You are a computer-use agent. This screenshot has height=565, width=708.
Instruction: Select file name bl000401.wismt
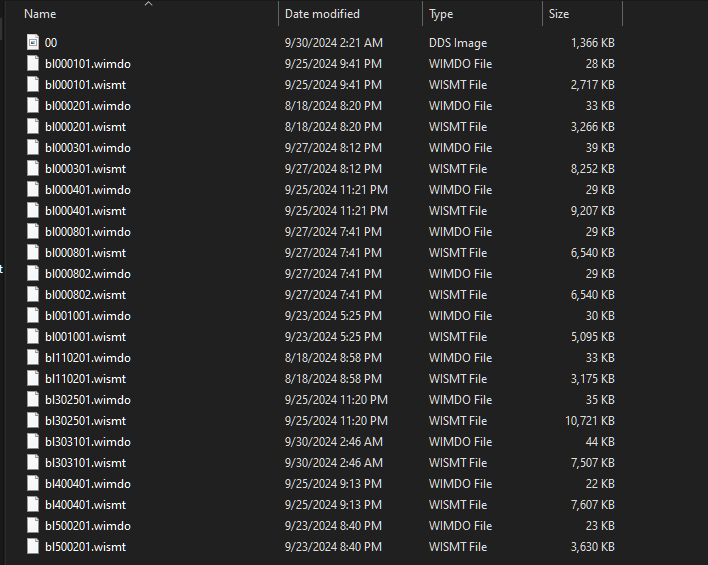point(85,211)
